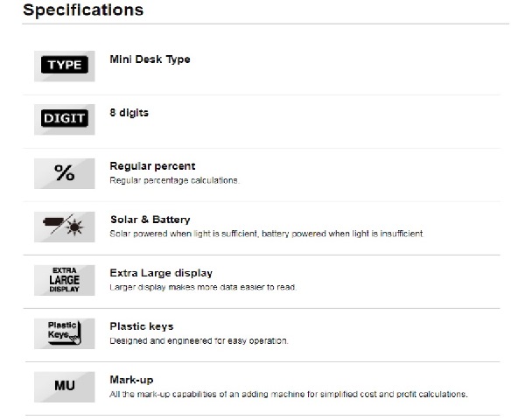Viewport: 525px width, 420px height.
Task: Click the Solar & Battery title
Action: tap(150, 220)
